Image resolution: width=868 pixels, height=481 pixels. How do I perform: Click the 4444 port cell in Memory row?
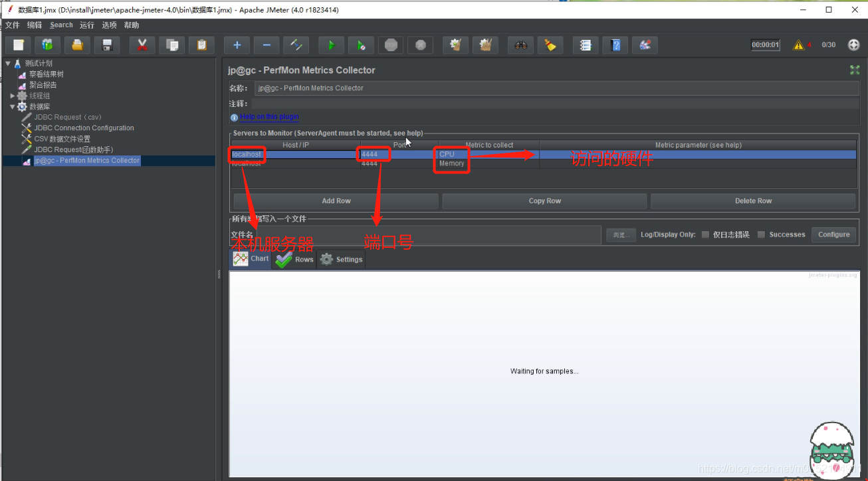399,163
